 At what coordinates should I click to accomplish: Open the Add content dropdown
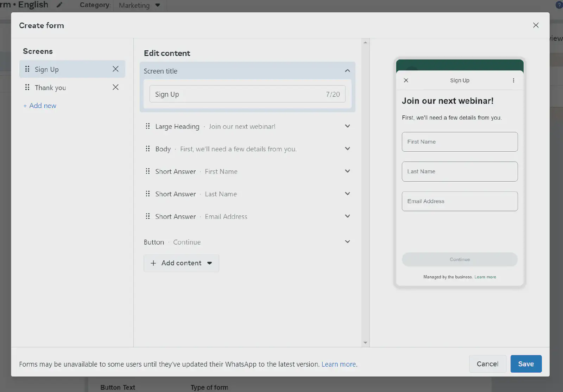pos(181,263)
